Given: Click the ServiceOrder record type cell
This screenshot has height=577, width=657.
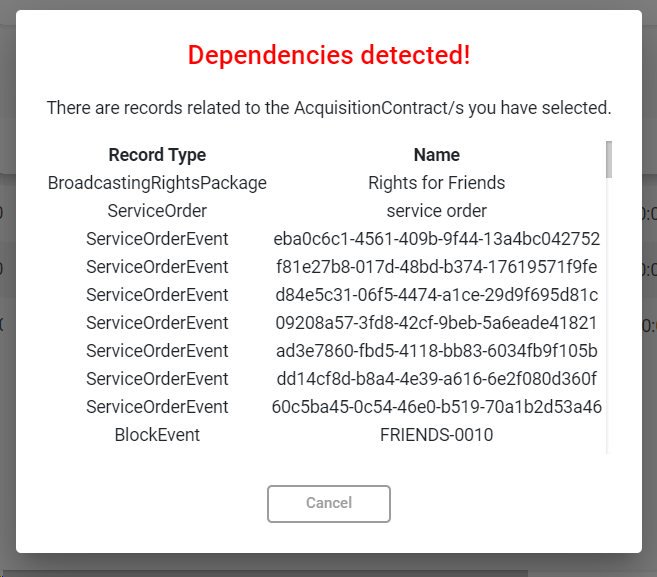Looking at the screenshot, I should [157, 211].
